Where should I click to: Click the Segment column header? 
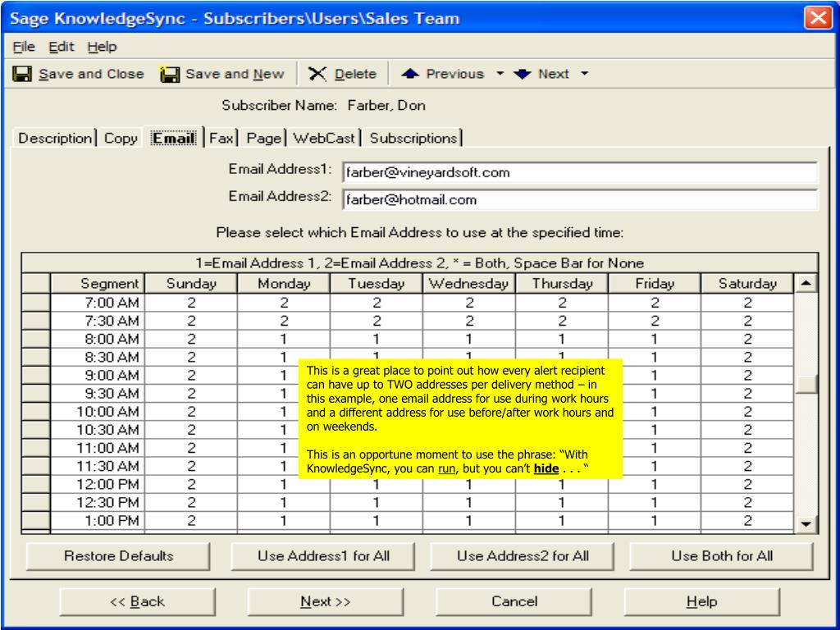pyautogui.click(x=98, y=283)
